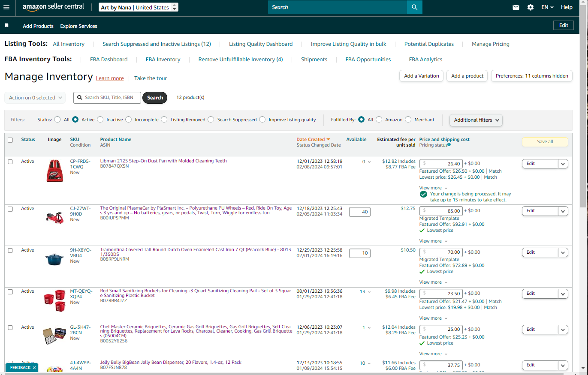Viewport: 588px width, 375px height.
Task: Open the messages mail icon
Action: pyautogui.click(x=516, y=7)
